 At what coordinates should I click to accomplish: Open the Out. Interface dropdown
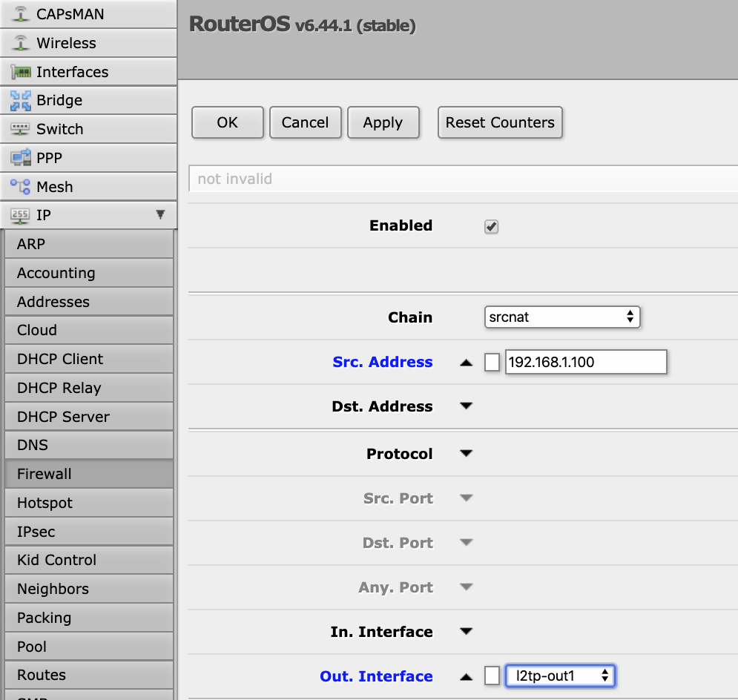pyautogui.click(x=560, y=676)
